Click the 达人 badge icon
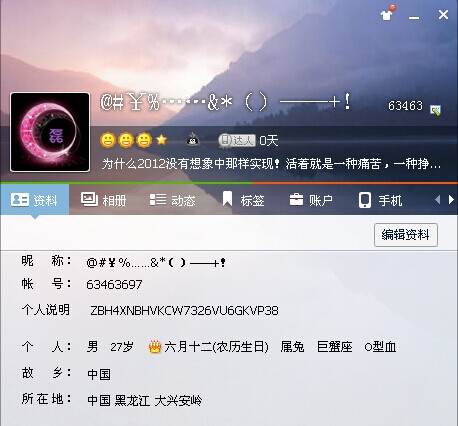Viewport: 458px width, 426px height. coord(237,140)
